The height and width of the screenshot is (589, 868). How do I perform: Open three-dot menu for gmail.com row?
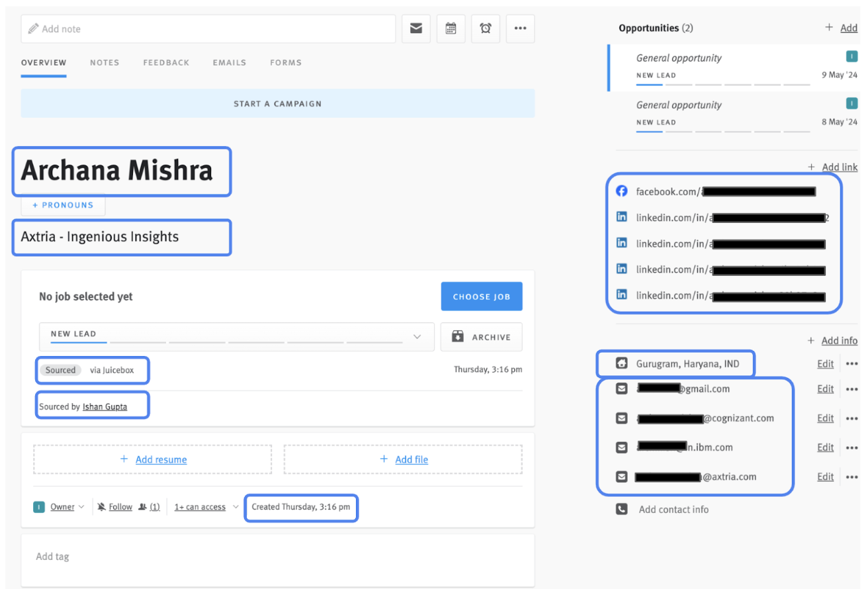[851, 389]
